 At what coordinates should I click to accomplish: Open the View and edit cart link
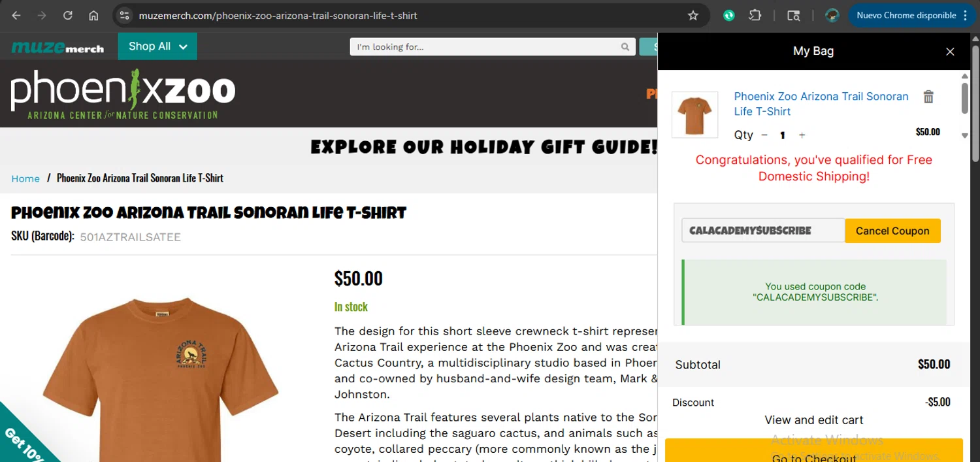(813, 420)
